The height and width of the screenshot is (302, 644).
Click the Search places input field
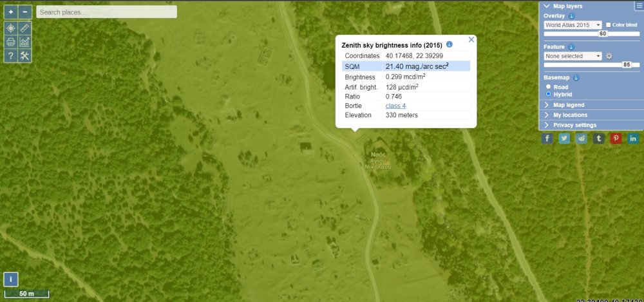[x=106, y=12]
